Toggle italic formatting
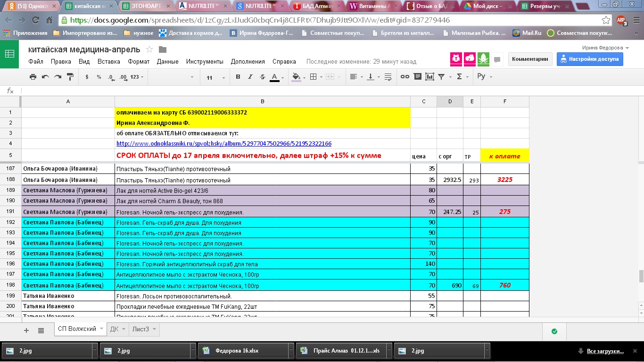 click(x=250, y=77)
